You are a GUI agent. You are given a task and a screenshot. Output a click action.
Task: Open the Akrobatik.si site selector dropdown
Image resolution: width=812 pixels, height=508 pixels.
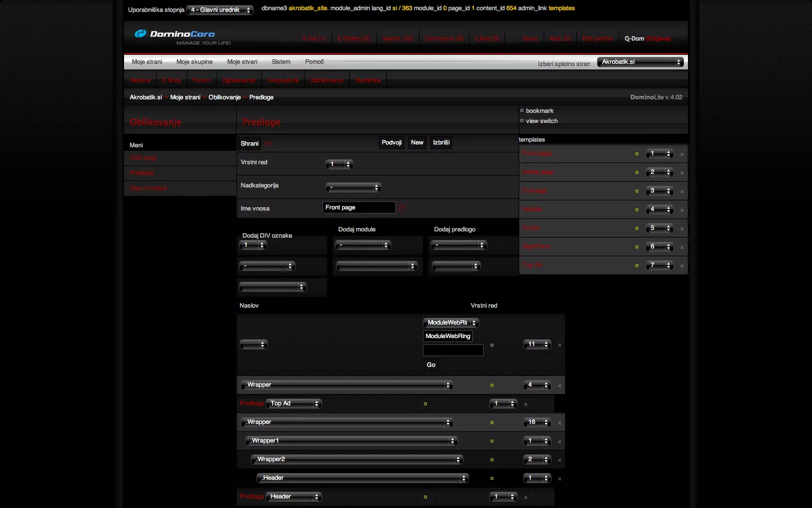640,62
